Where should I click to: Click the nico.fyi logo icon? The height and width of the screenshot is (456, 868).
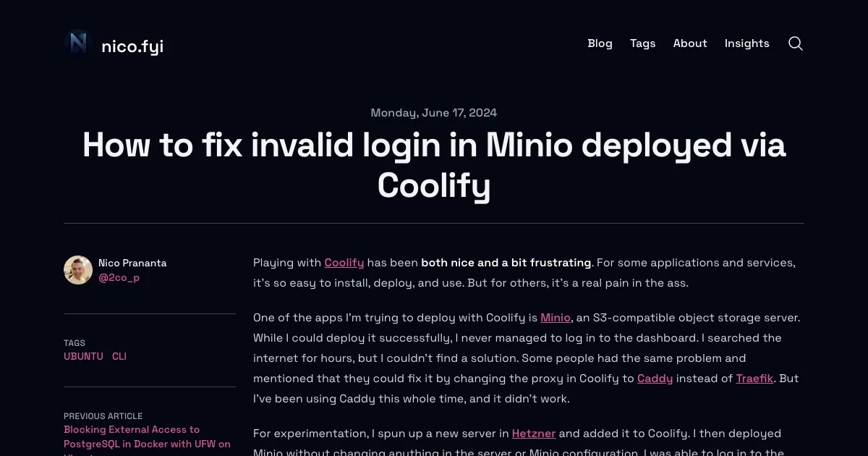point(77,43)
